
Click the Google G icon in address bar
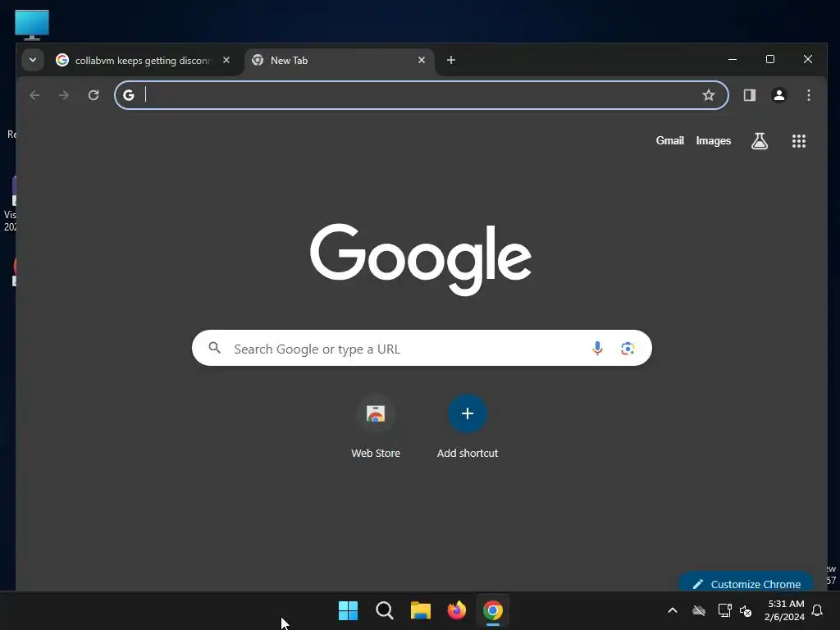(x=129, y=95)
